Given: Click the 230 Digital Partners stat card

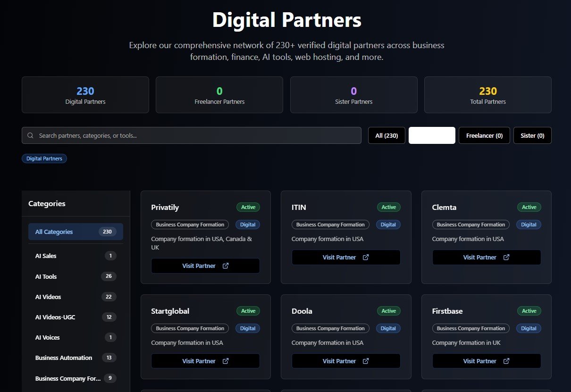Looking at the screenshot, I should pos(85,95).
